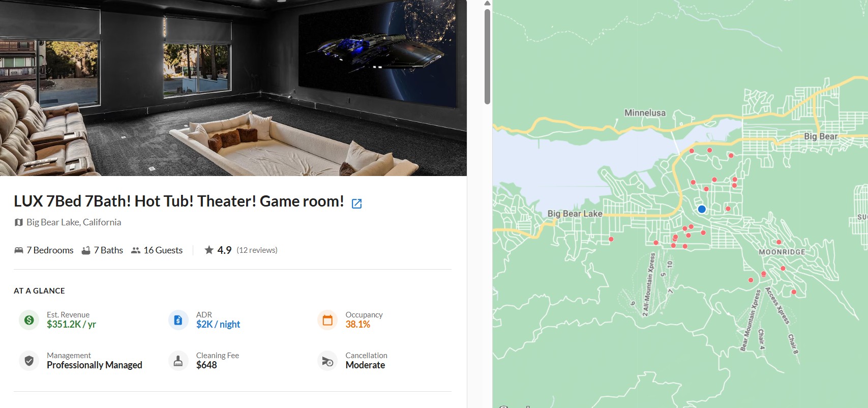Click the Management shield icon
The image size is (868, 408).
pyautogui.click(x=29, y=361)
